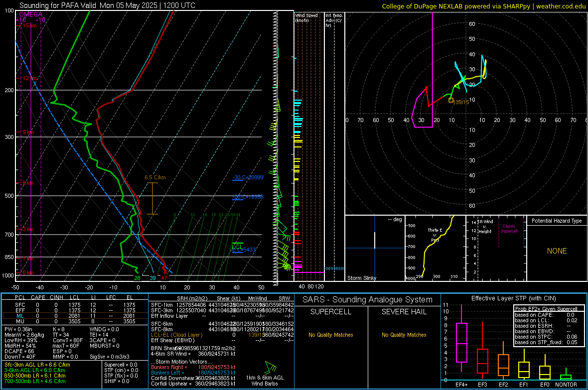Click the SFC-1km kinematics row label
The height and width of the screenshot is (390, 588).
(162, 305)
